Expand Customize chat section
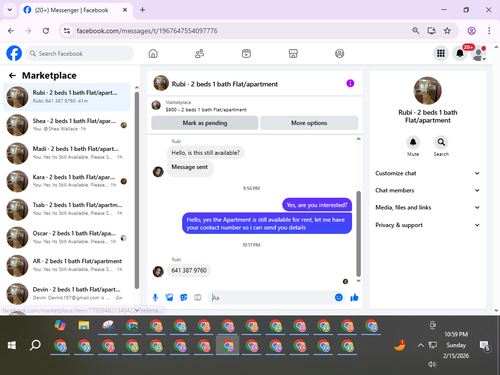The image size is (500, 375). tap(427, 173)
